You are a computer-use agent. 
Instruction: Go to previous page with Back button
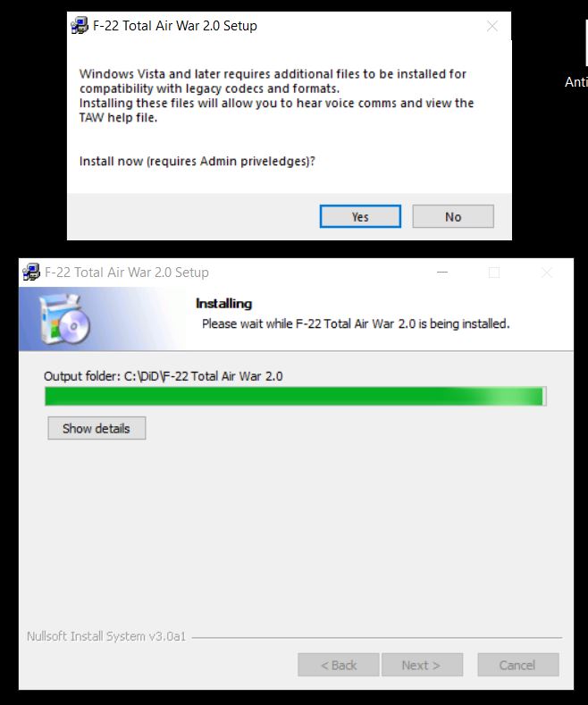(339, 665)
